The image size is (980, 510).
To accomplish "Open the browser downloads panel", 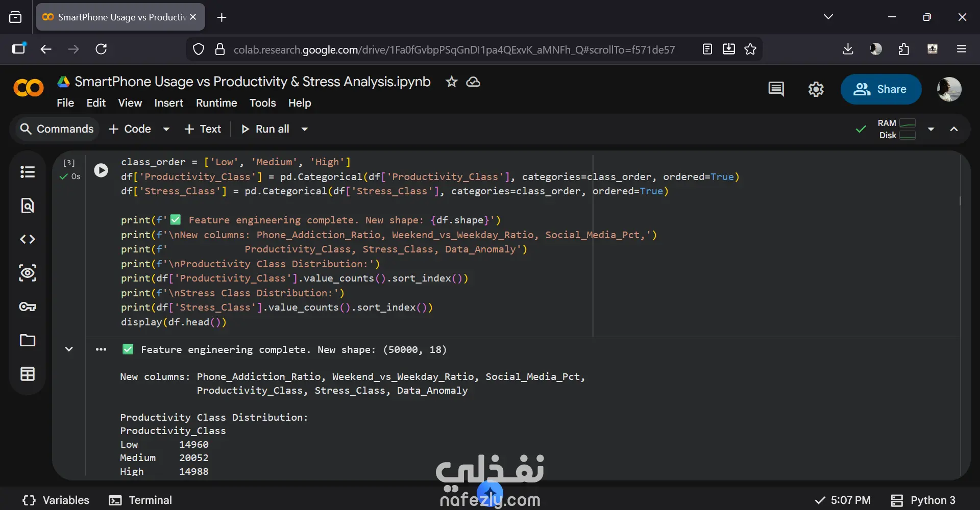I will (848, 49).
